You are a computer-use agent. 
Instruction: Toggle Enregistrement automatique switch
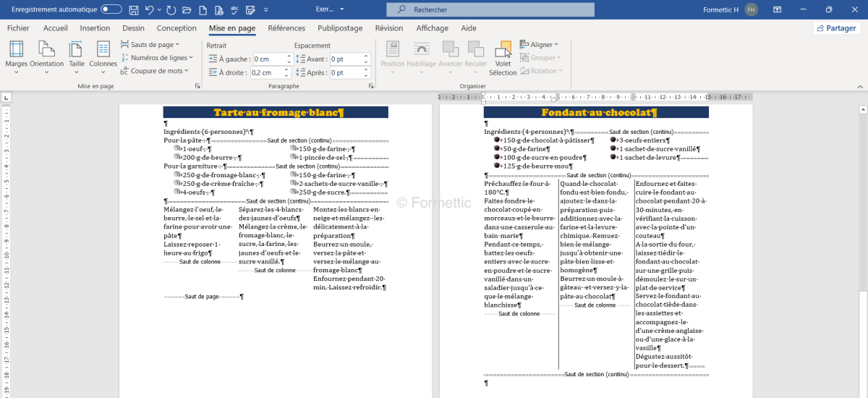[111, 10]
